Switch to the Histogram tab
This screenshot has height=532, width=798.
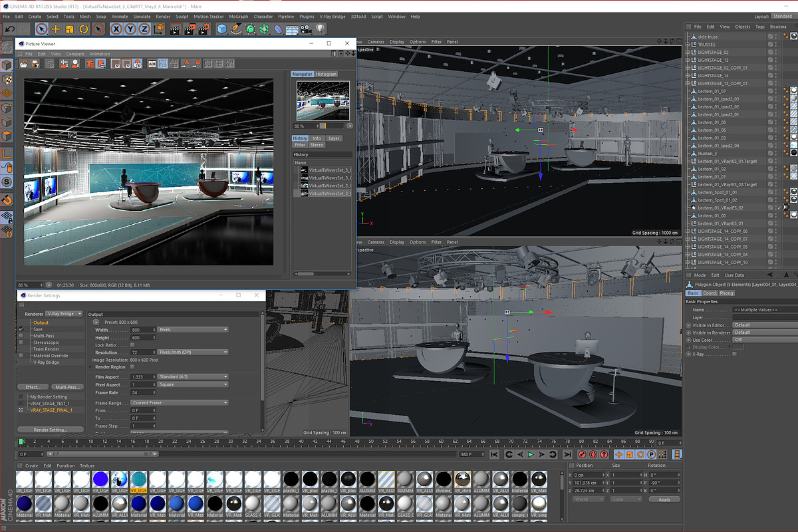click(x=326, y=74)
